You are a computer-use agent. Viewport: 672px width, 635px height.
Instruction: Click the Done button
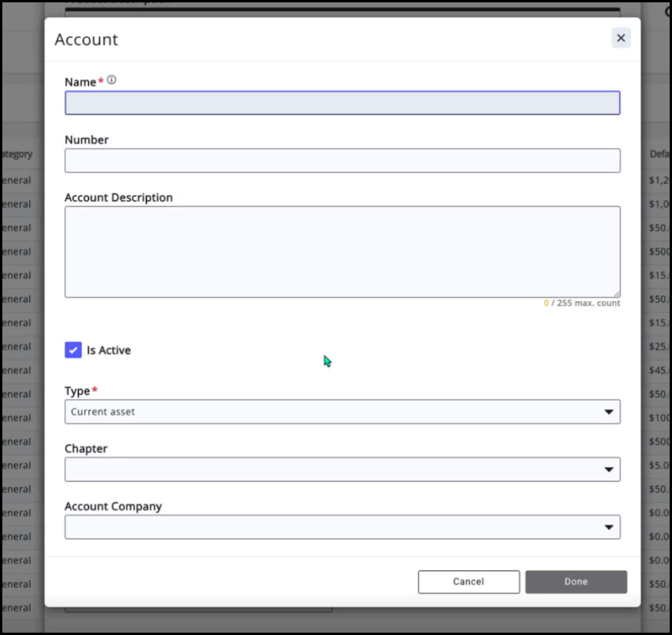pos(575,582)
